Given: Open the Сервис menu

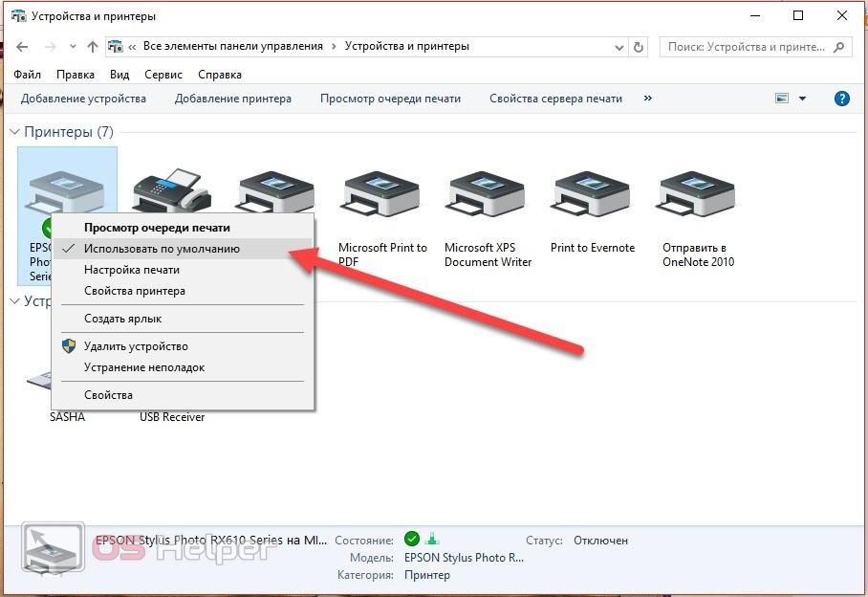Looking at the screenshot, I should pos(163,75).
